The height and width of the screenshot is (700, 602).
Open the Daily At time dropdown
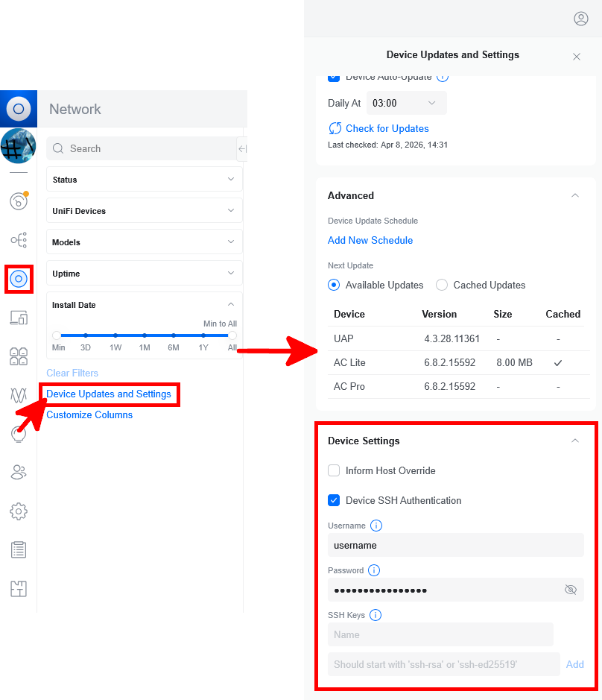point(406,102)
